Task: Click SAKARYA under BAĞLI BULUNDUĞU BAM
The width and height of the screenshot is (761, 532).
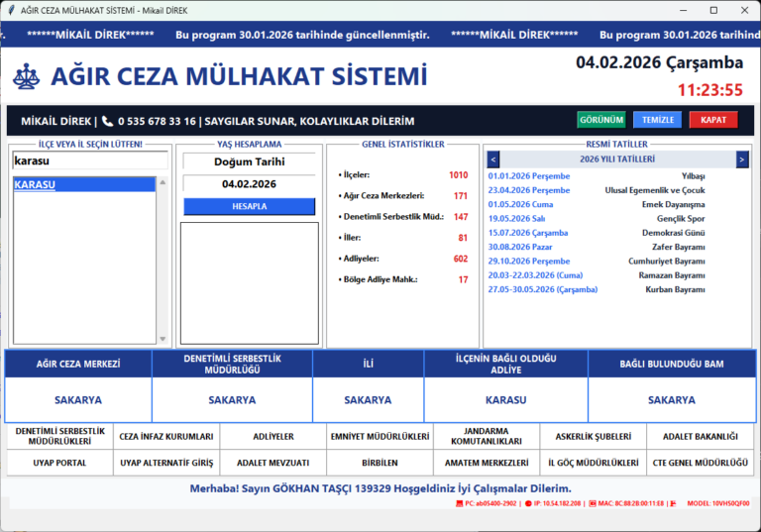Action: pyautogui.click(x=672, y=400)
